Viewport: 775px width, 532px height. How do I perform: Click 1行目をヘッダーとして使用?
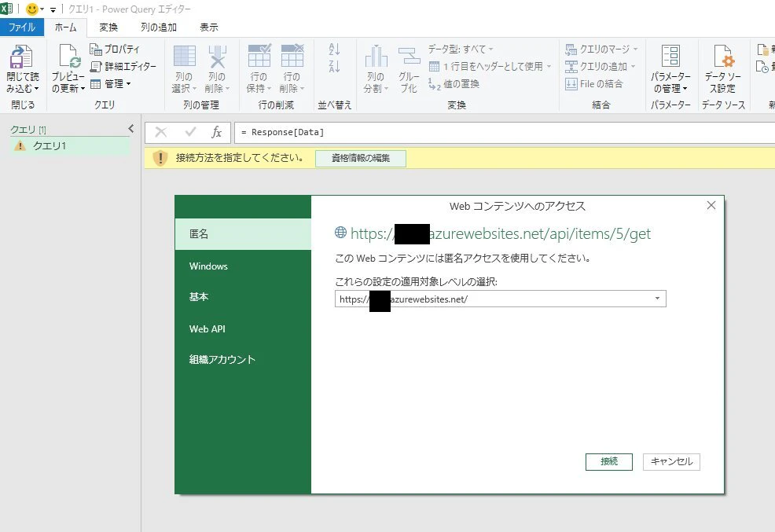click(x=490, y=66)
